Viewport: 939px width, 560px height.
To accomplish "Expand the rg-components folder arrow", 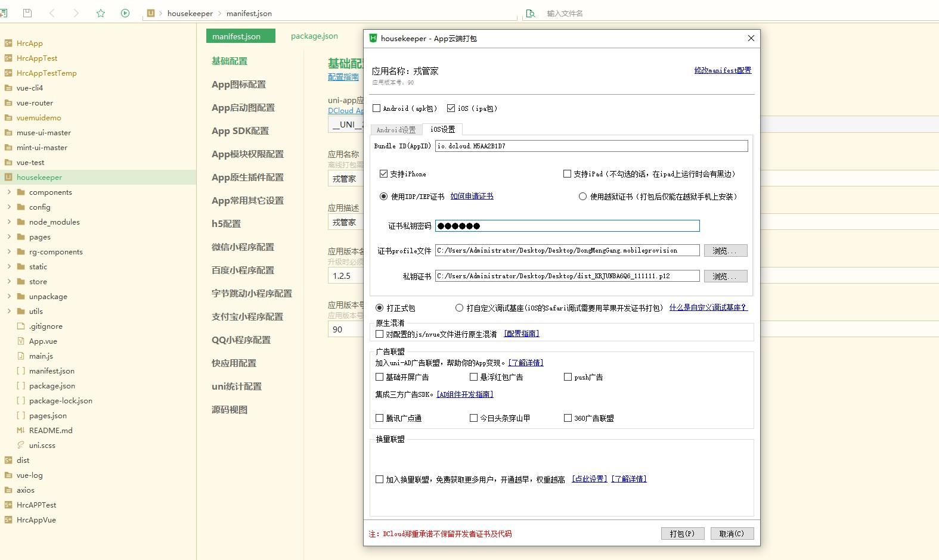I will pos(9,251).
